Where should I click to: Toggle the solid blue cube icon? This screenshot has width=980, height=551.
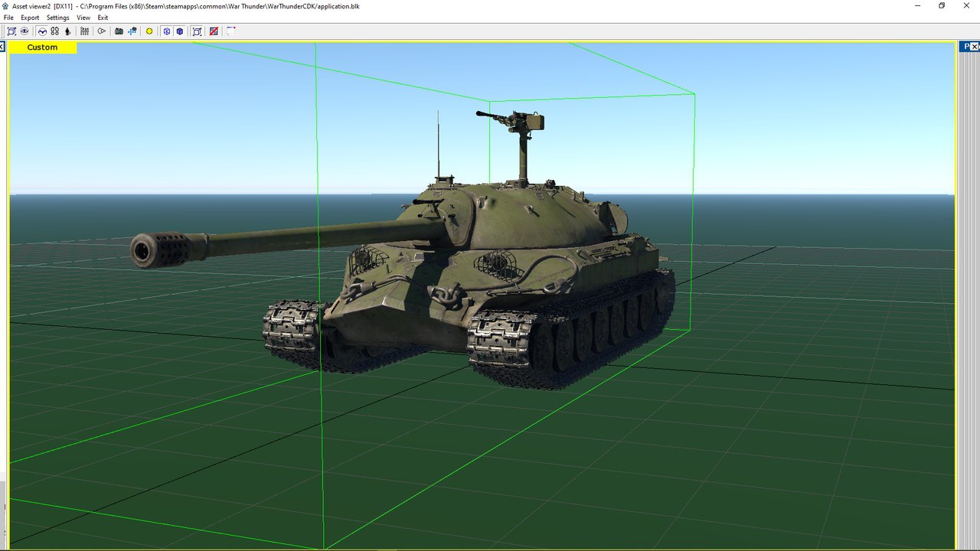[x=180, y=31]
